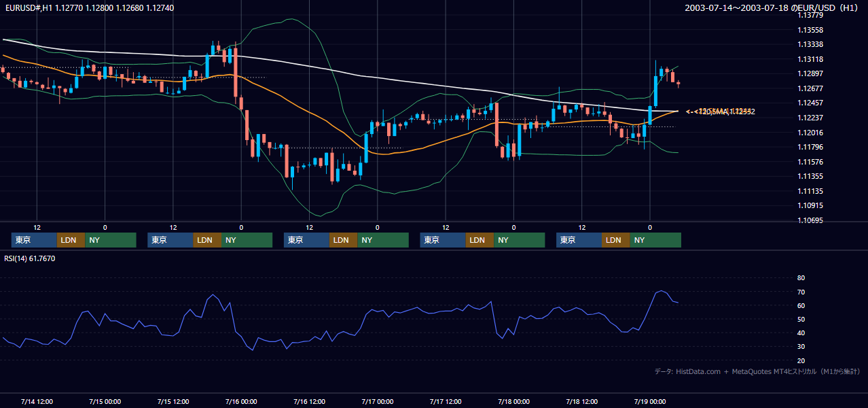Click the 7/18 12:00 time axis label
The width and height of the screenshot is (868, 408).
pyautogui.click(x=581, y=401)
